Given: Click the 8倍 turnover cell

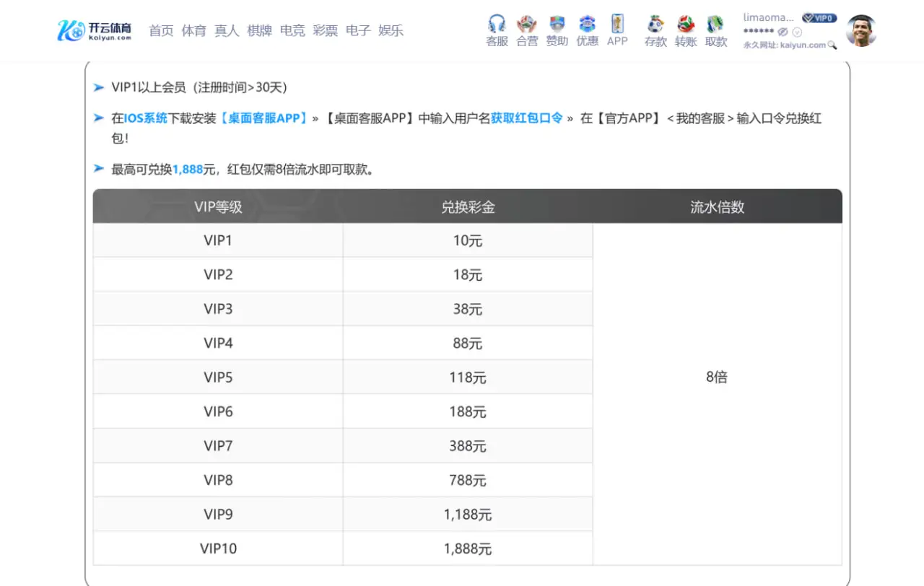Looking at the screenshot, I should (717, 394).
